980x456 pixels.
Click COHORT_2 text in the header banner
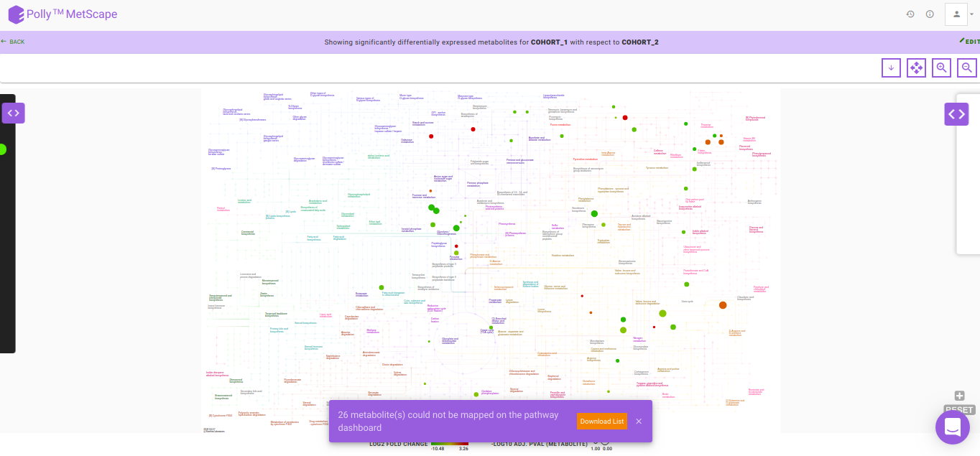tap(640, 42)
